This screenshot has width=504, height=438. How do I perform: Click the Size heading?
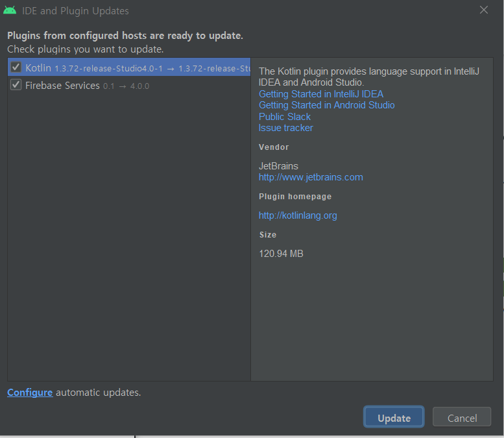point(268,234)
